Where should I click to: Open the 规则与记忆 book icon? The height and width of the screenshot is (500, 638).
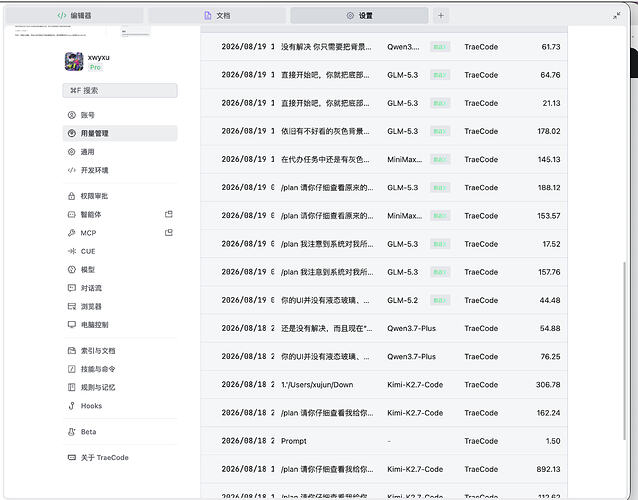point(72,387)
